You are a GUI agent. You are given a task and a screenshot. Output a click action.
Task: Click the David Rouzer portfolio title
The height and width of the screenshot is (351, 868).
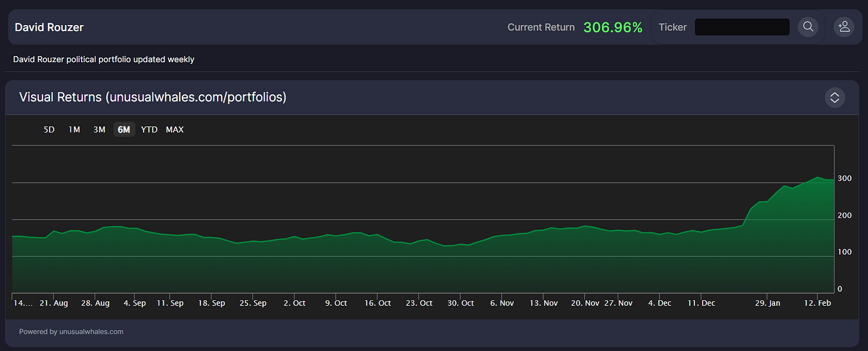click(49, 27)
